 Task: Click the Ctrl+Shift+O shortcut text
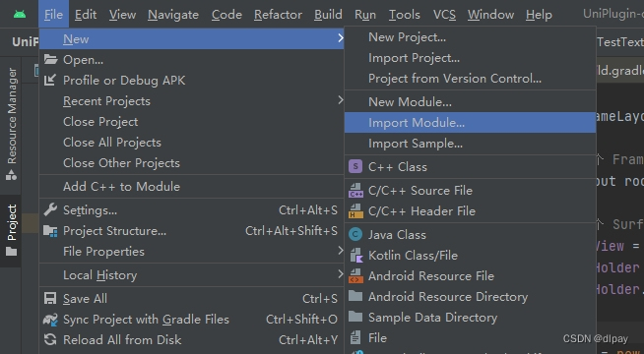302,320
